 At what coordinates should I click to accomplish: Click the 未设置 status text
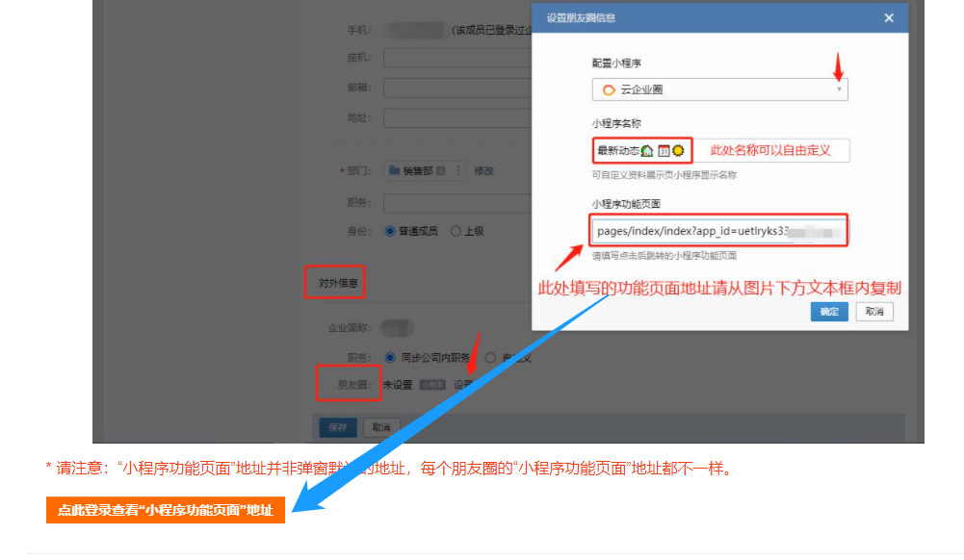pyautogui.click(x=398, y=385)
